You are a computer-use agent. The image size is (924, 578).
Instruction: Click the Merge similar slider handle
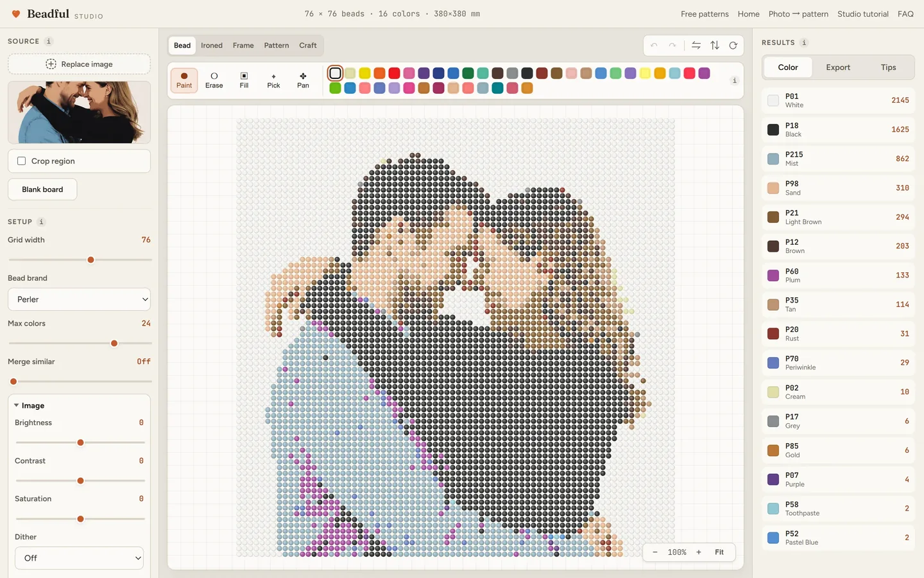(13, 381)
